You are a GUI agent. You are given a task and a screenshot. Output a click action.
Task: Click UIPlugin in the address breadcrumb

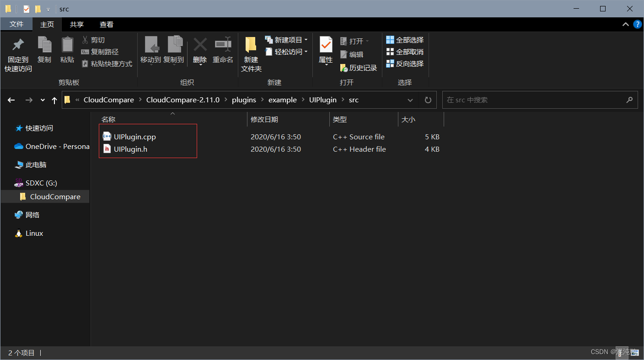coord(323,100)
